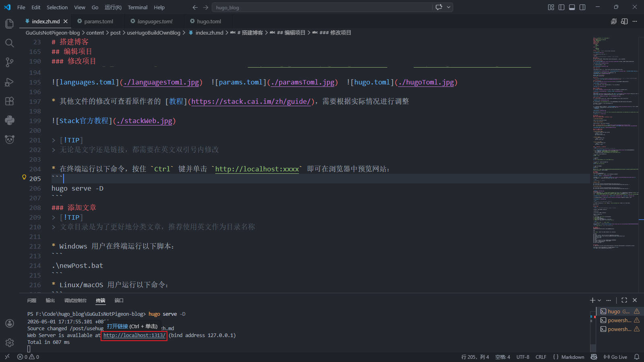
Task: Open the Extensions view
Action: [x=9, y=101]
